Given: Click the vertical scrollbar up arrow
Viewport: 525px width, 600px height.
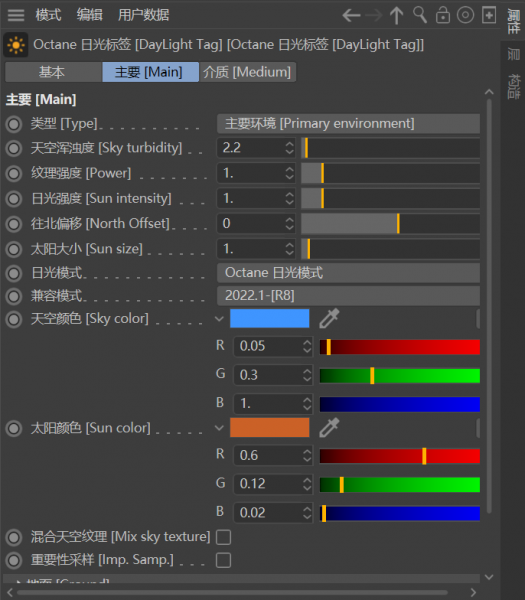Looking at the screenshot, I should [x=489, y=92].
